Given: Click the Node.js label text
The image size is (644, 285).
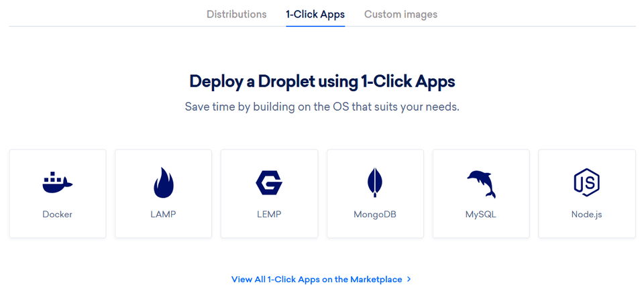Looking at the screenshot, I should (x=586, y=215).
